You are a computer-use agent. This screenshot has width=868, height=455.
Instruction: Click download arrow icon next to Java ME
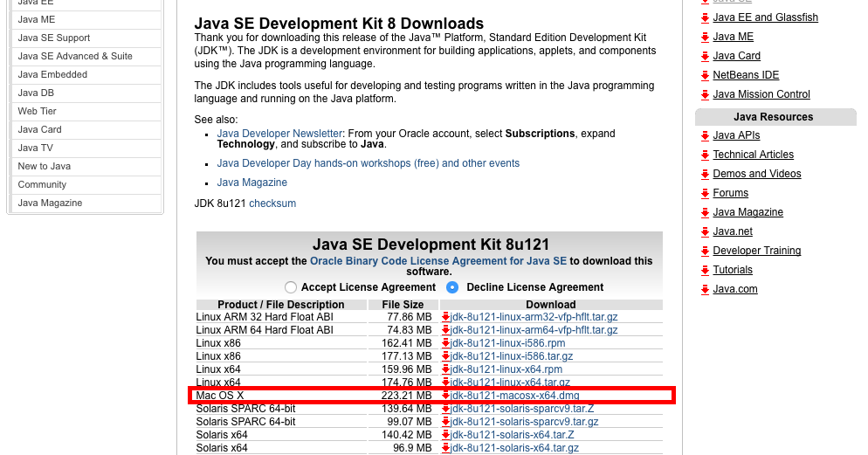pos(705,38)
